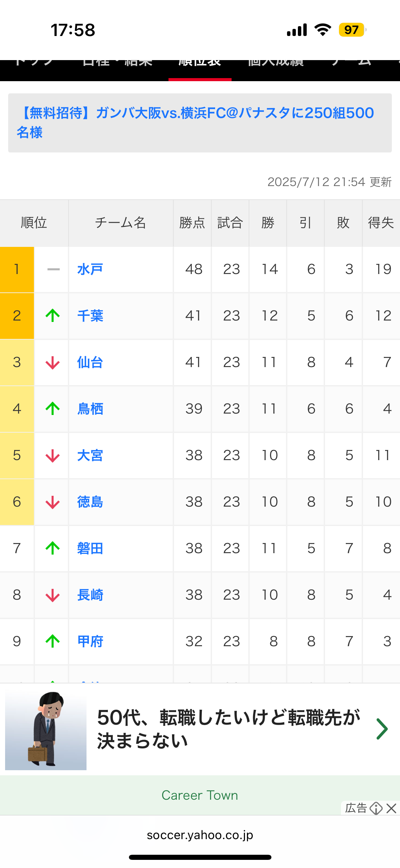Open the 徳島 team link

pyautogui.click(x=90, y=502)
